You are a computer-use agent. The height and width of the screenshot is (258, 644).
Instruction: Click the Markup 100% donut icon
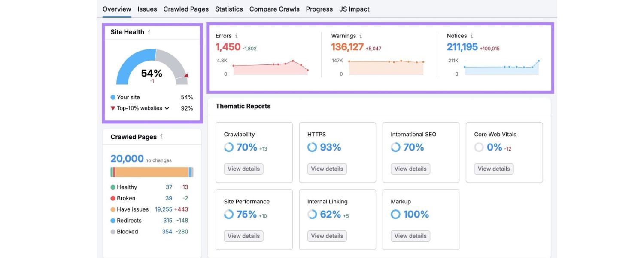395,215
